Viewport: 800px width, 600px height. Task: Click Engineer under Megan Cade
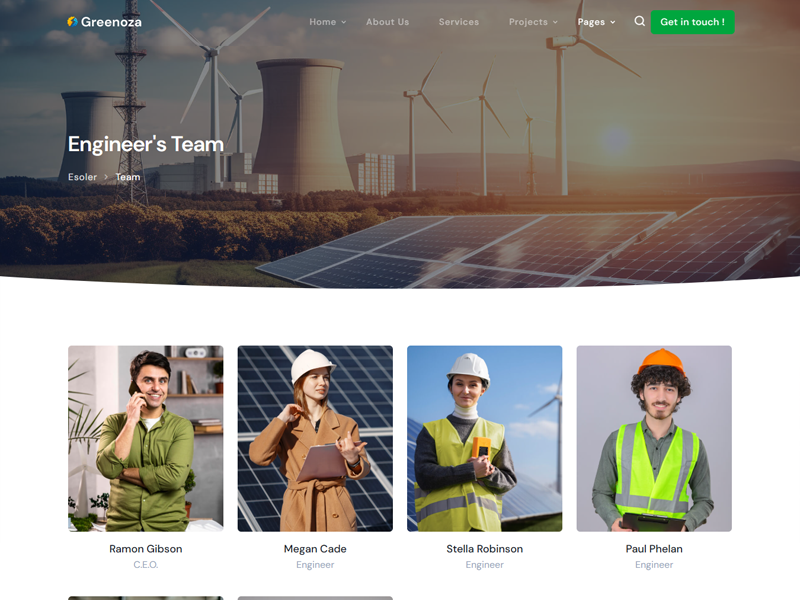click(x=315, y=565)
